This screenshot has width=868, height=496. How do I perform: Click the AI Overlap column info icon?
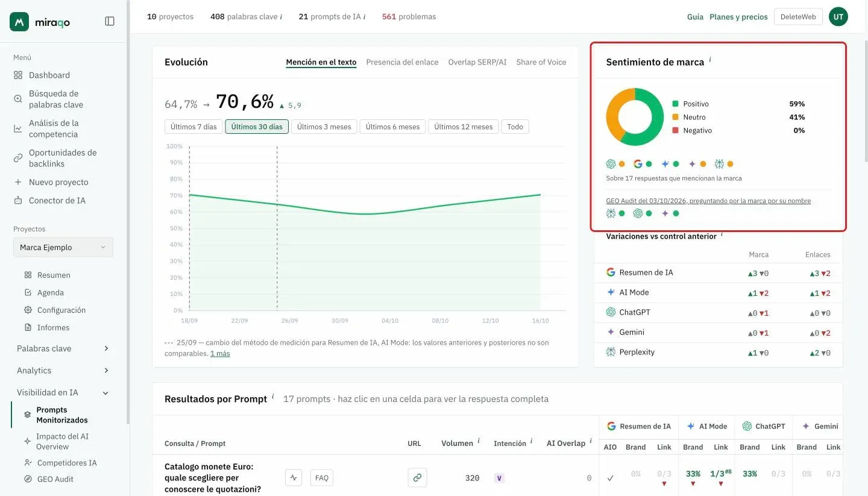click(591, 441)
